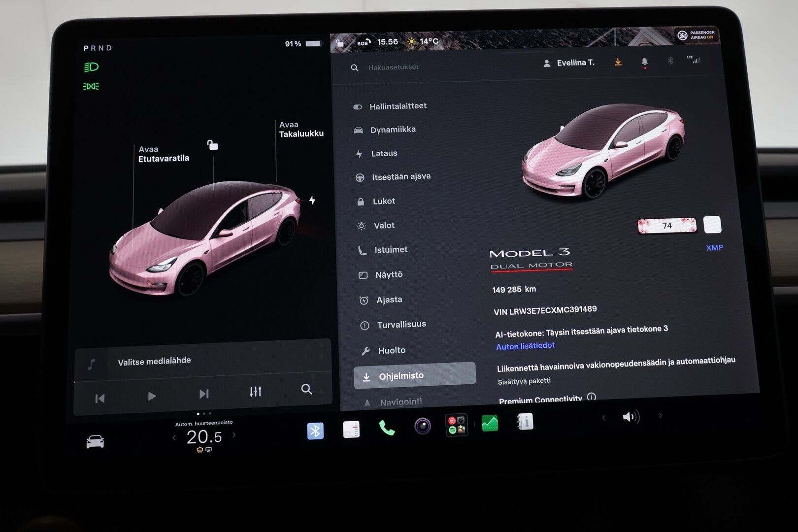Screen dimensions: 798x532
Task: Open Istuimet seats settings
Action: point(383,250)
